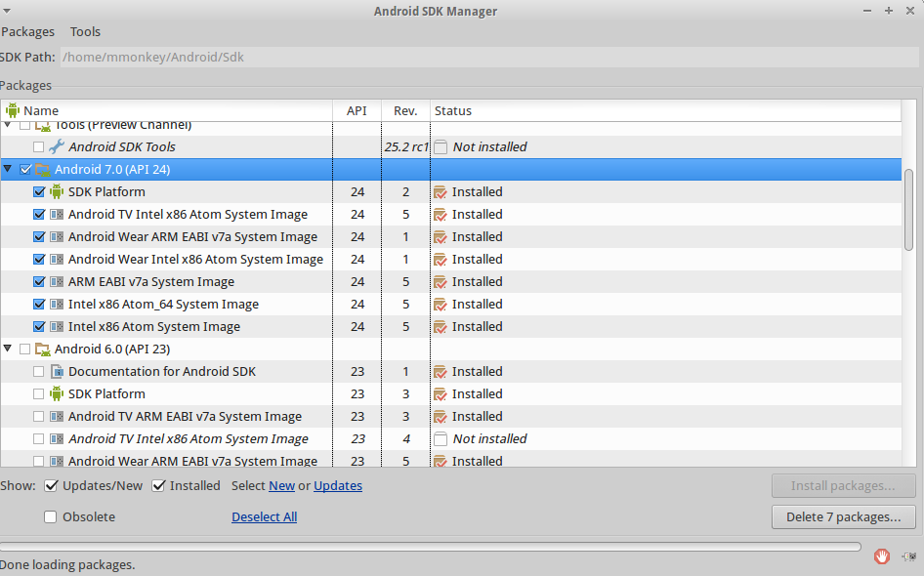Toggle the Updates/New show filter
The image size is (924, 576).
coord(51,486)
